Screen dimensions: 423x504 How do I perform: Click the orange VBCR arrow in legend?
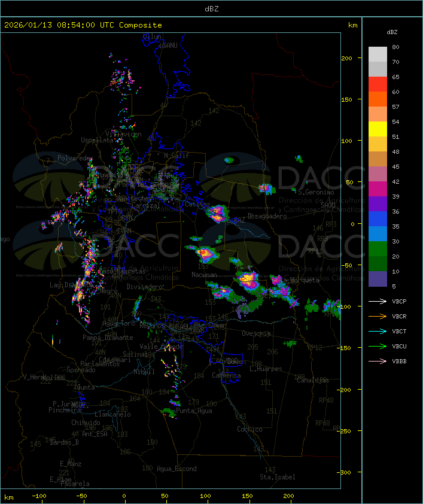378,316
